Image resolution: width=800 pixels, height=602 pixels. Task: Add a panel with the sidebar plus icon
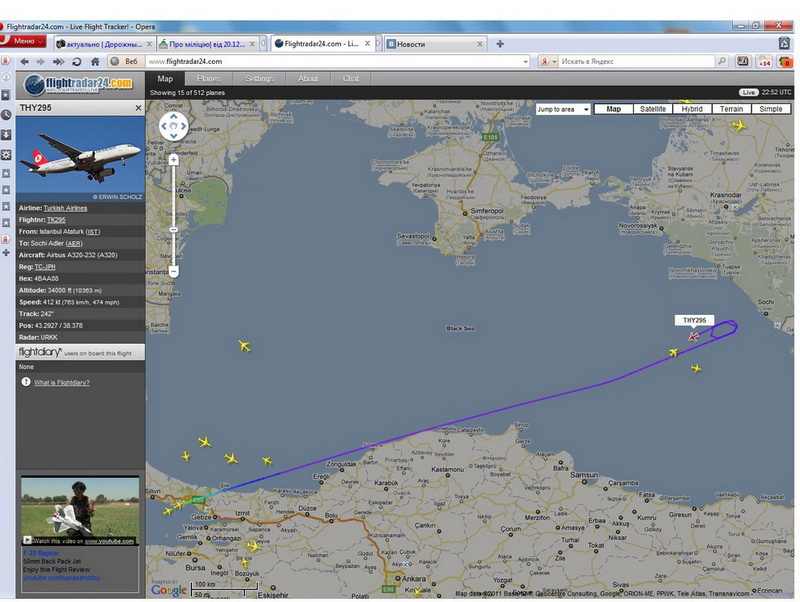(x=6, y=253)
